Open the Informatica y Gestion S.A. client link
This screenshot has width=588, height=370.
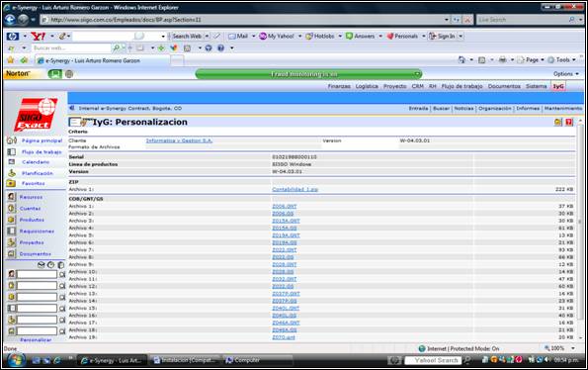tap(179, 140)
